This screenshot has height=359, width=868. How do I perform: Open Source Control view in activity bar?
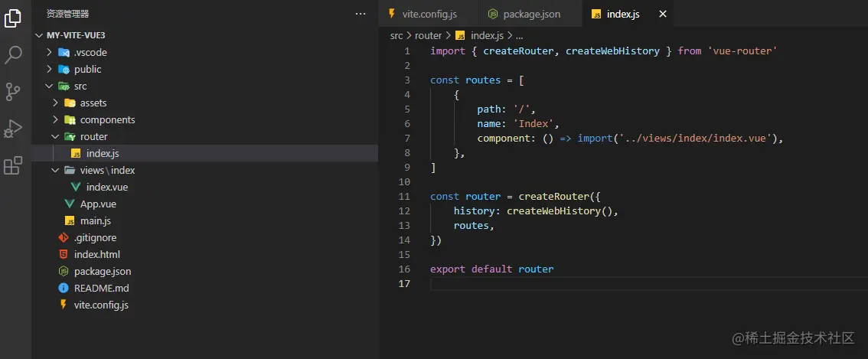pyautogui.click(x=13, y=91)
